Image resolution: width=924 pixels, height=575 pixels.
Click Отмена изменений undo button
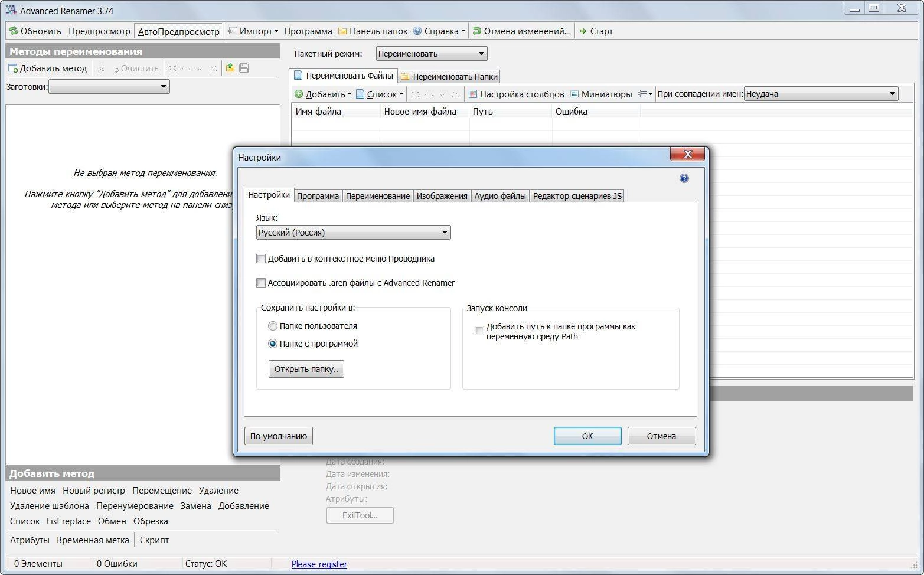(521, 31)
